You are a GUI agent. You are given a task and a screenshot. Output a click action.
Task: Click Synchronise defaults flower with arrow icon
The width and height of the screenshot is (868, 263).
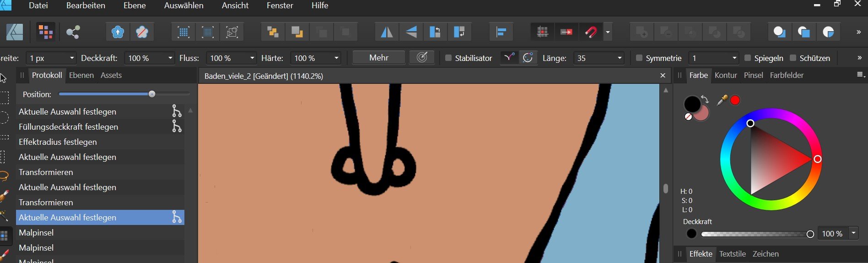(x=118, y=32)
